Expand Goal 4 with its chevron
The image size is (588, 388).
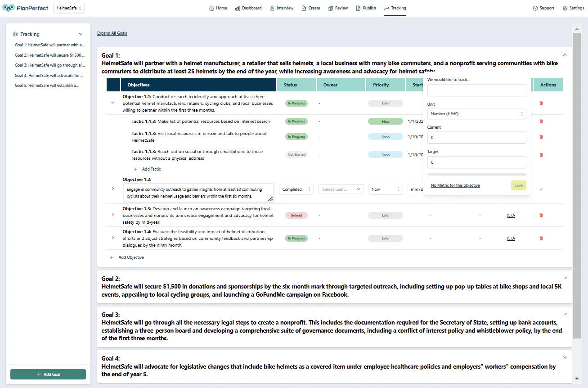coord(565,357)
